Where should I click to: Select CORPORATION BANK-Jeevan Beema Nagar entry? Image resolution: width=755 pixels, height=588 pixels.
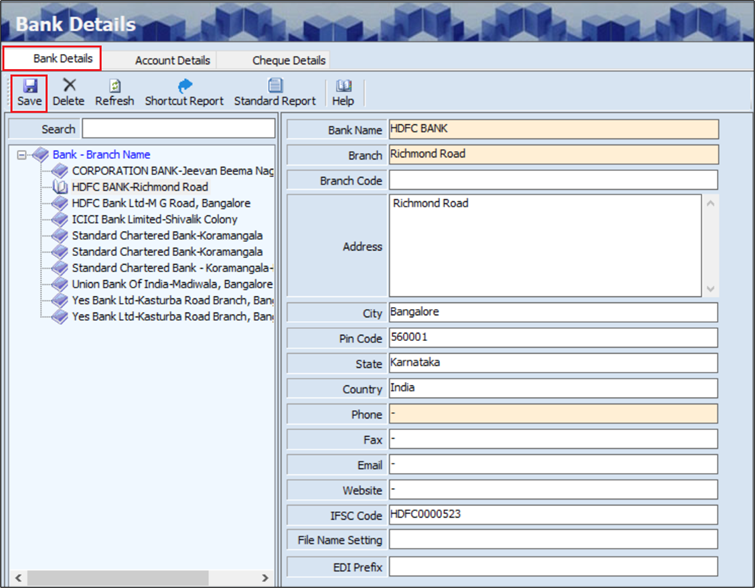(x=172, y=171)
